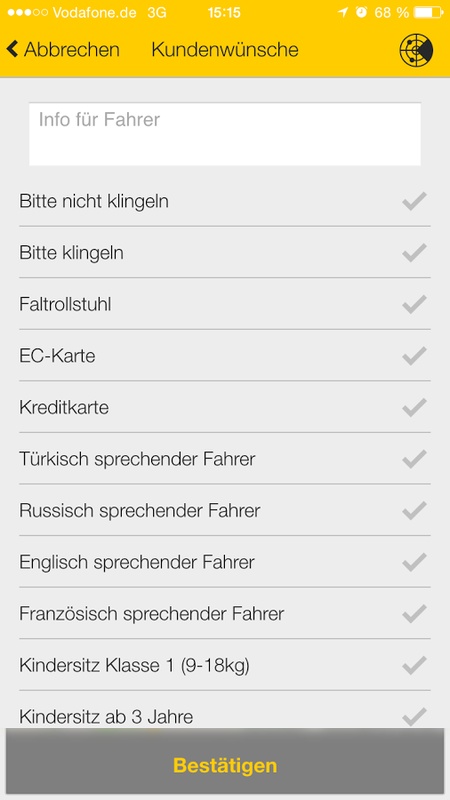The image size is (450, 800).
Task: Tick the Kreditkarte checkmark
Action: (414, 408)
